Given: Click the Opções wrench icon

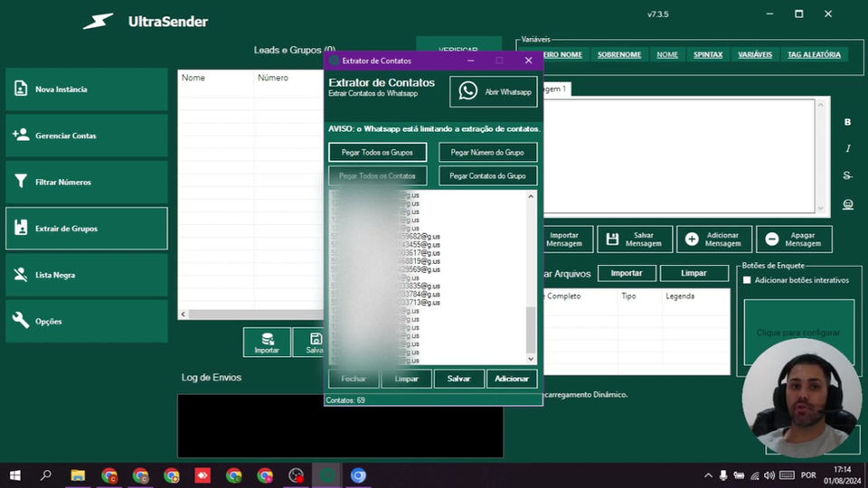Looking at the screenshot, I should 21,320.
